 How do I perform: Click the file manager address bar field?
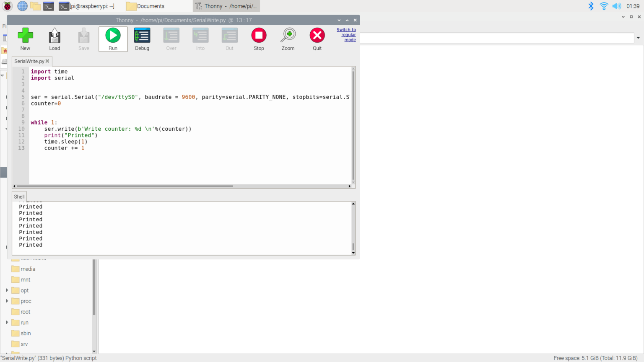click(x=496, y=38)
